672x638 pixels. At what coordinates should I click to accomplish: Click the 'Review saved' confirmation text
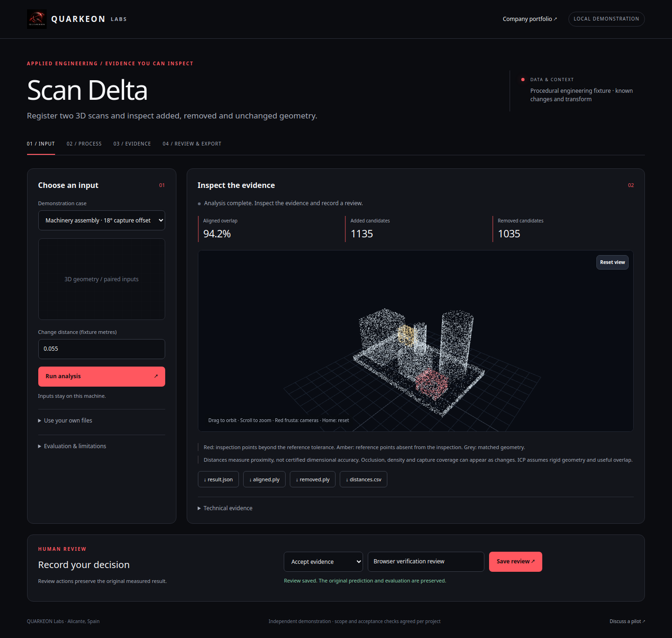point(365,581)
